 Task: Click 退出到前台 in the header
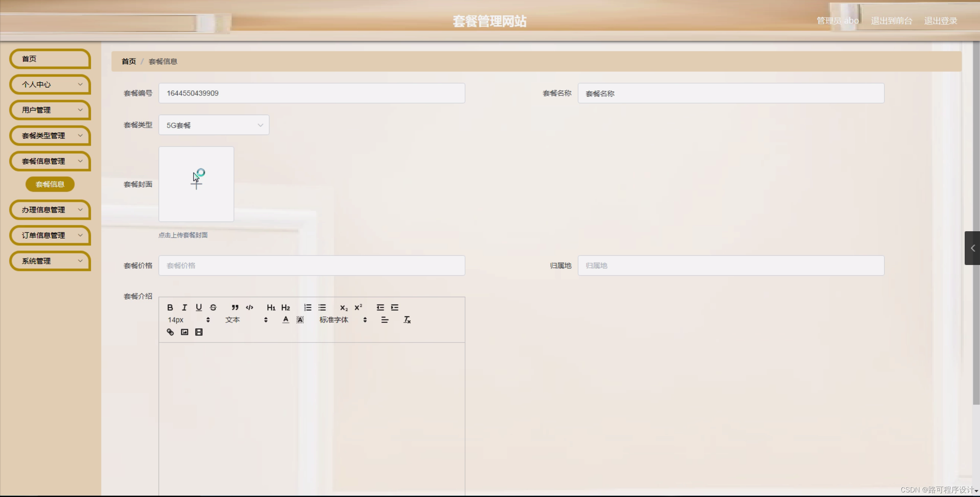click(x=892, y=21)
